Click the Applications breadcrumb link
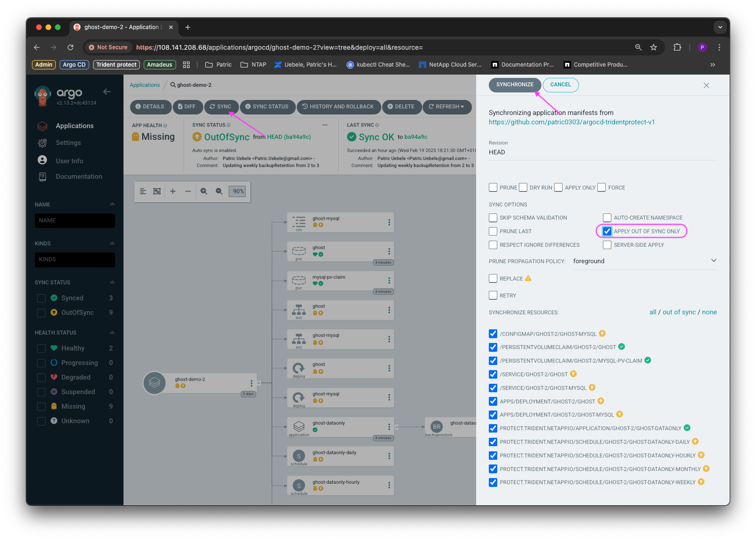Viewport: 756px width, 540px height. point(145,85)
